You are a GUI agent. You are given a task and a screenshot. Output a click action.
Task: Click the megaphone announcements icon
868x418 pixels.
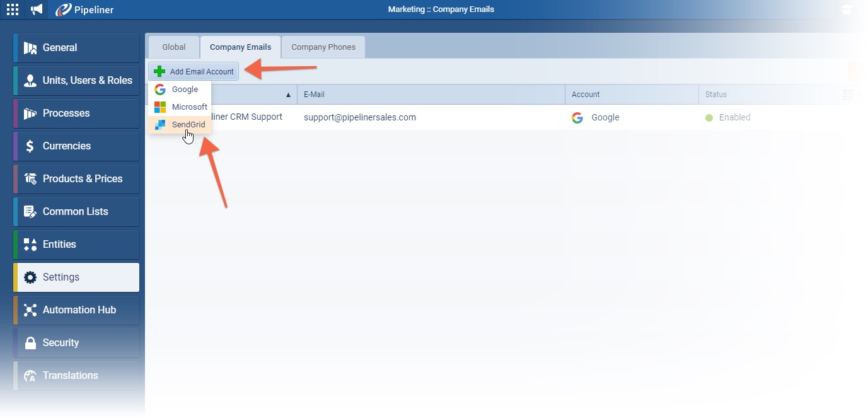[37, 9]
